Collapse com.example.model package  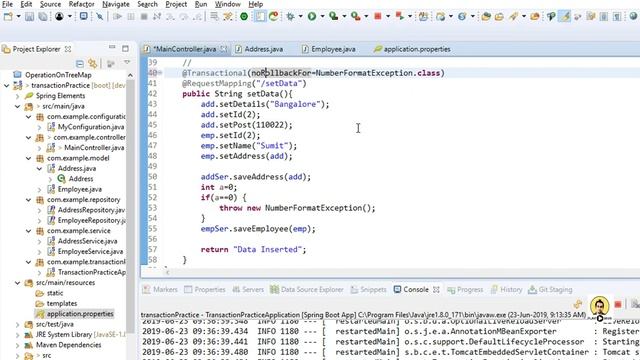click(29, 158)
